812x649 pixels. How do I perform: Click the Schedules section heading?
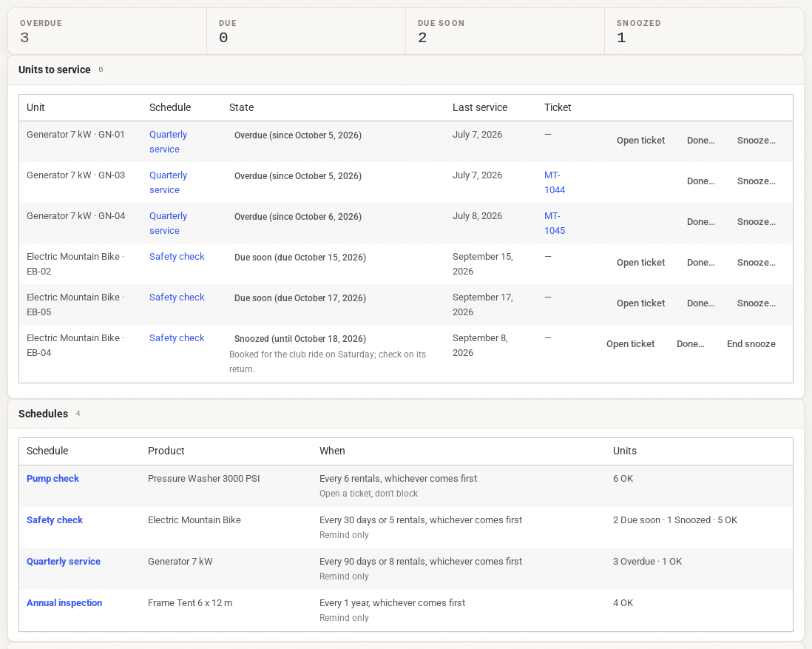[x=43, y=414]
